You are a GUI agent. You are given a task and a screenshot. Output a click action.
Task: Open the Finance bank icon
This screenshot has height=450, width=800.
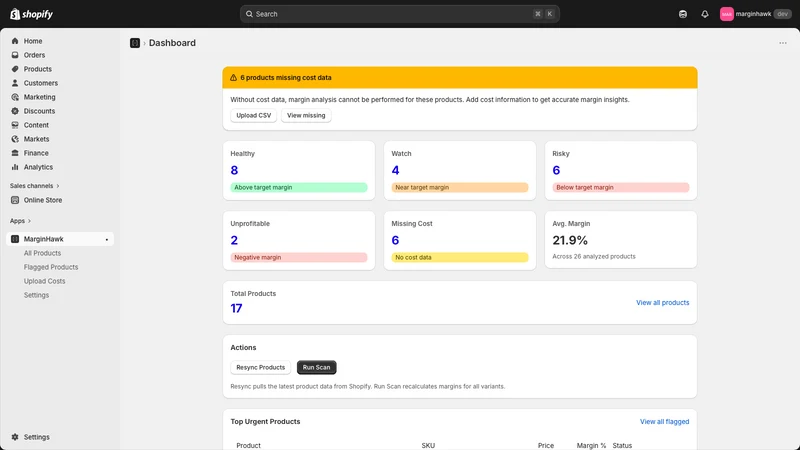tap(15, 153)
